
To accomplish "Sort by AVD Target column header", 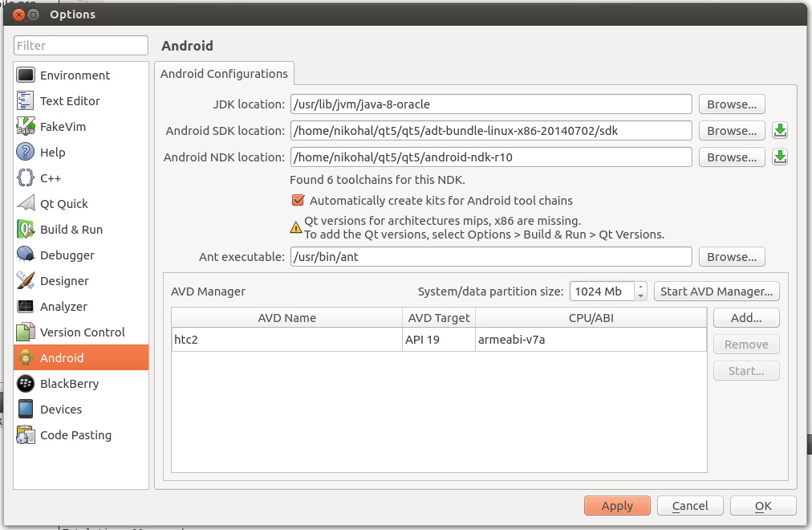I will tap(439, 317).
